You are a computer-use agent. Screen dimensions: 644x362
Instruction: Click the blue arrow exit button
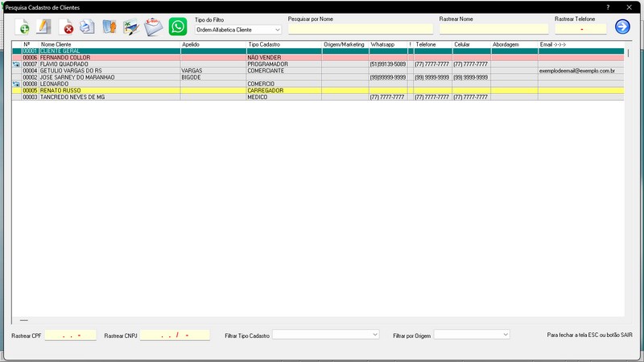pyautogui.click(x=622, y=27)
